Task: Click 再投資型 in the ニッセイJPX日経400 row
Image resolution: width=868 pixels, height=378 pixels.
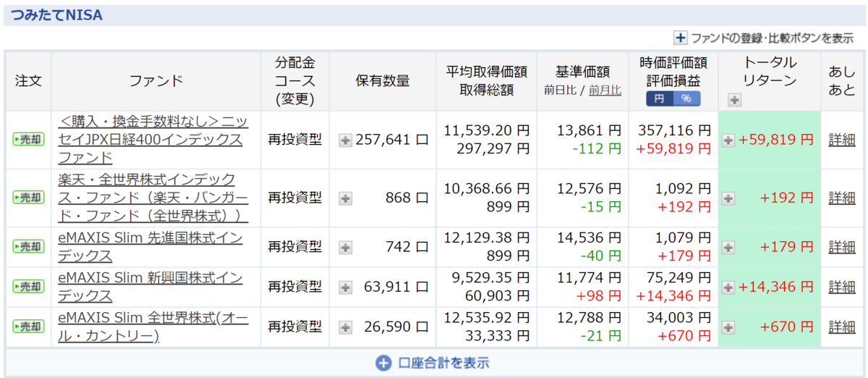Action: pyautogui.click(x=295, y=140)
